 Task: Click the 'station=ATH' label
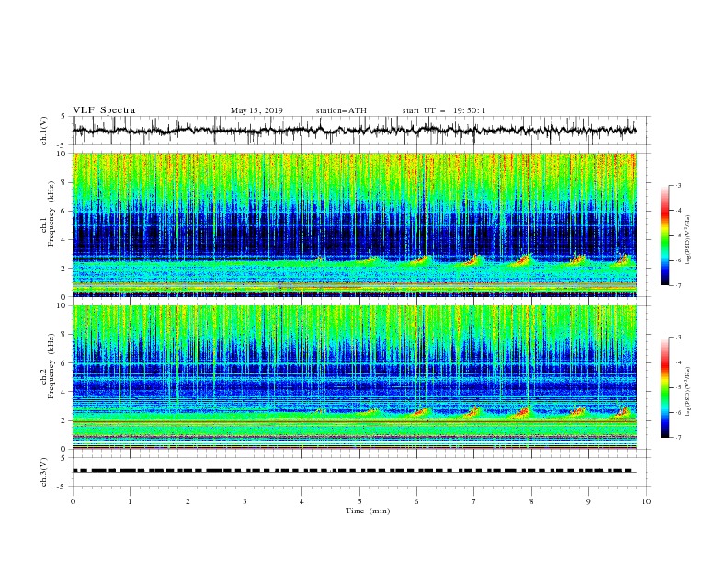341,110
